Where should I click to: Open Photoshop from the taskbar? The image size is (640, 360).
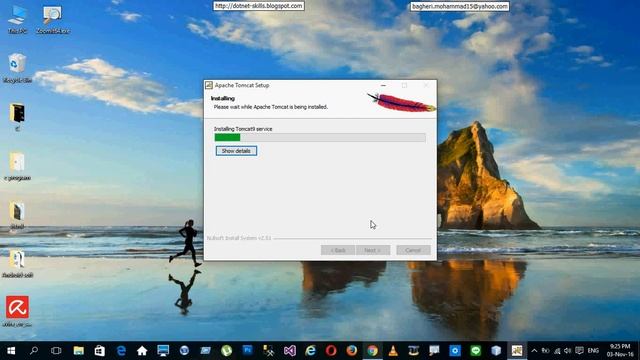247,351
